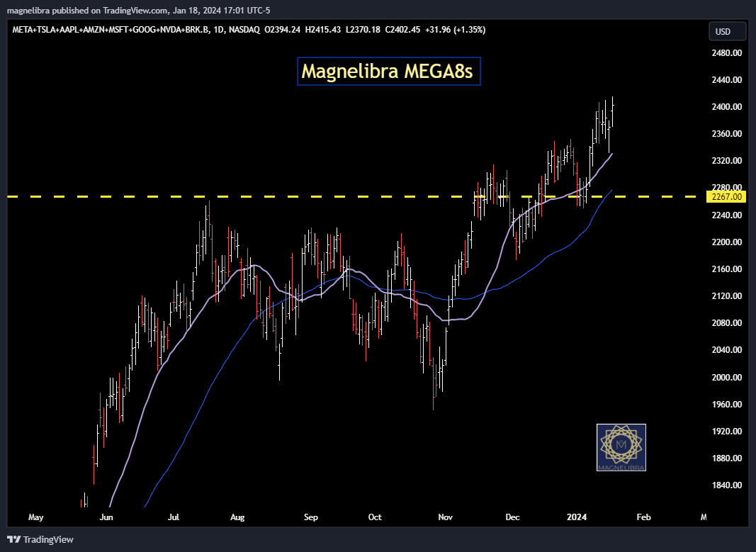This screenshot has height=552, width=756.
Task: Click the close value C2402.45
Action: pyautogui.click(x=402, y=30)
